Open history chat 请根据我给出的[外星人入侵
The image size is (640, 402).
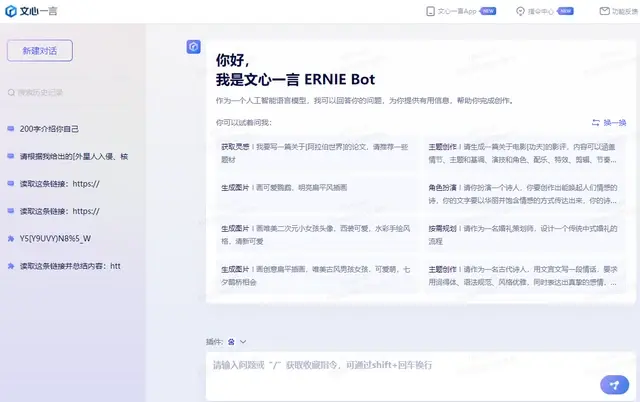74,156
